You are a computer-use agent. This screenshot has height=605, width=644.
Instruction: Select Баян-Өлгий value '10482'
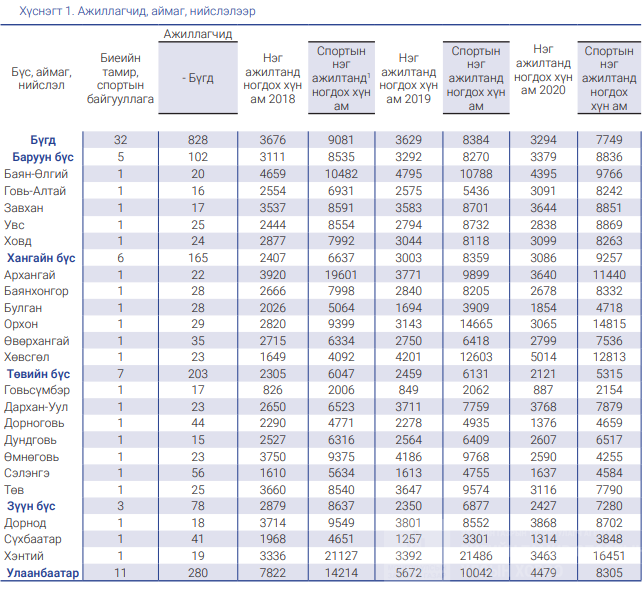click(x=341, y=174)
